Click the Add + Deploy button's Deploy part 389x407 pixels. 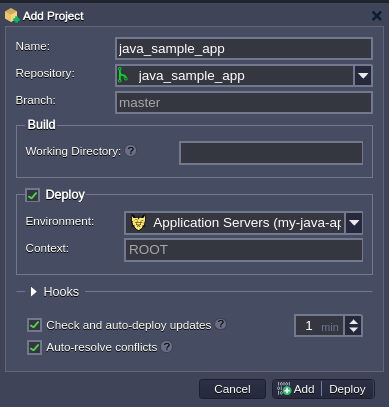tap(347, 389)
